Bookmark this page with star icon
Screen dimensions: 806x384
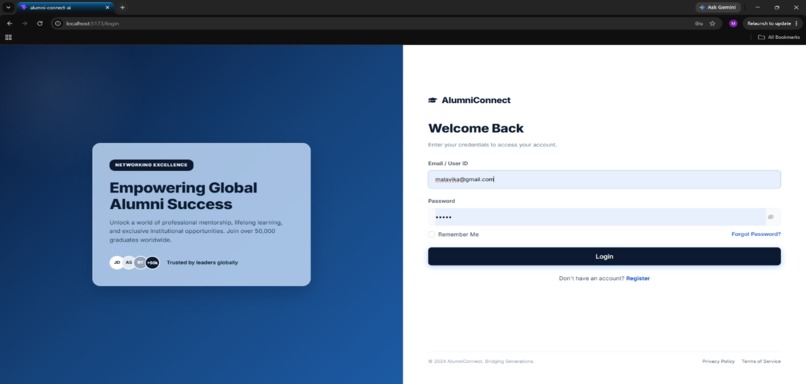(712, 24)
